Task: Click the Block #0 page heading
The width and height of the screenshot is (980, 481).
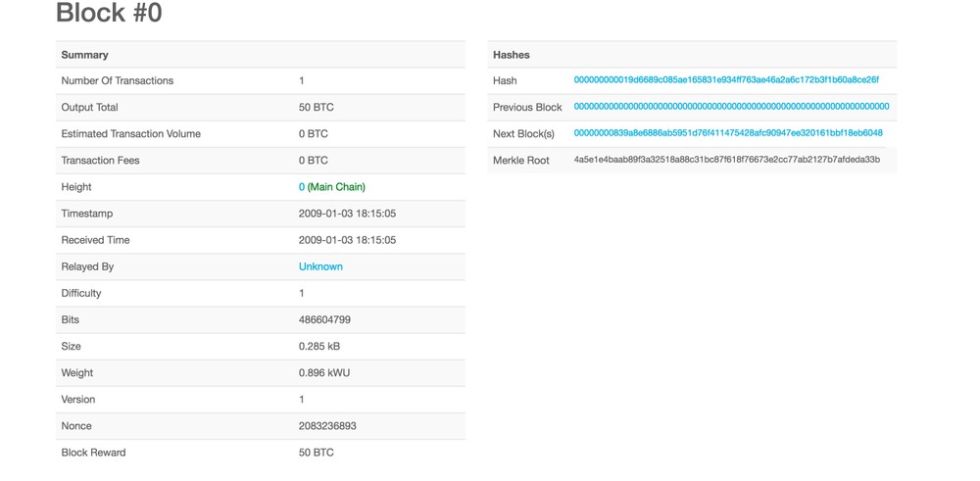Action: pos(110,12)
